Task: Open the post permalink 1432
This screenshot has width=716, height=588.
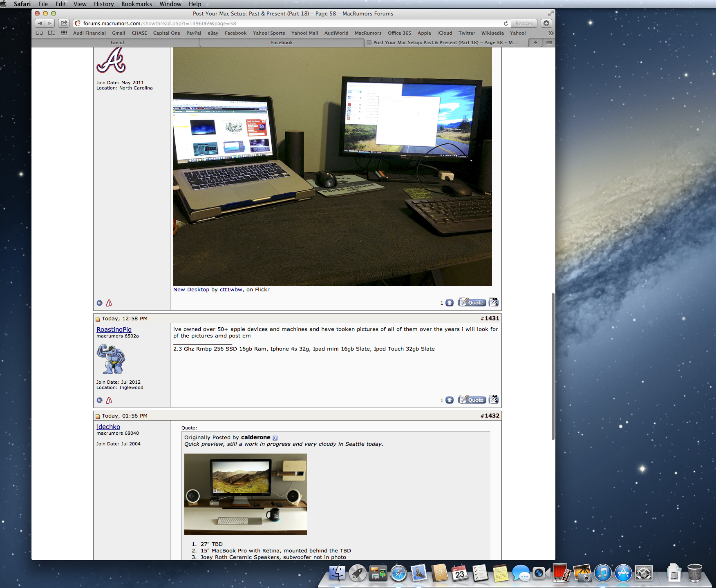Action: click(x=492, y=416)
